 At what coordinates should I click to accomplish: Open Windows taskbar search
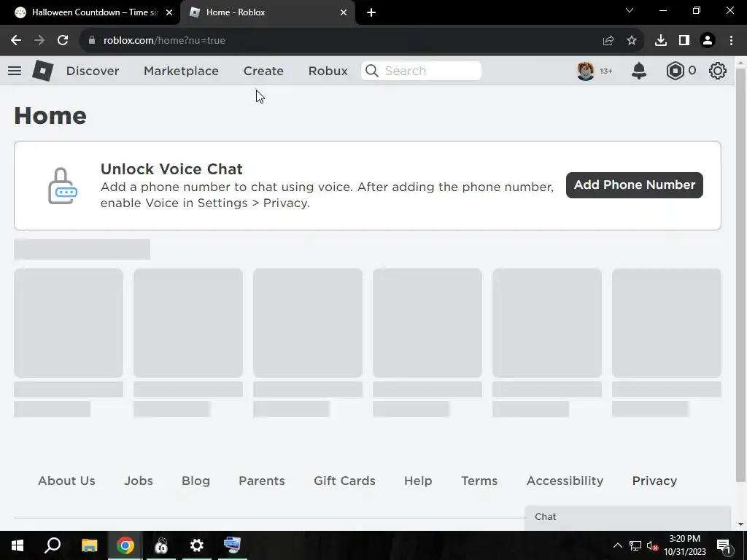pyautogui.click(x=53, y=545)
